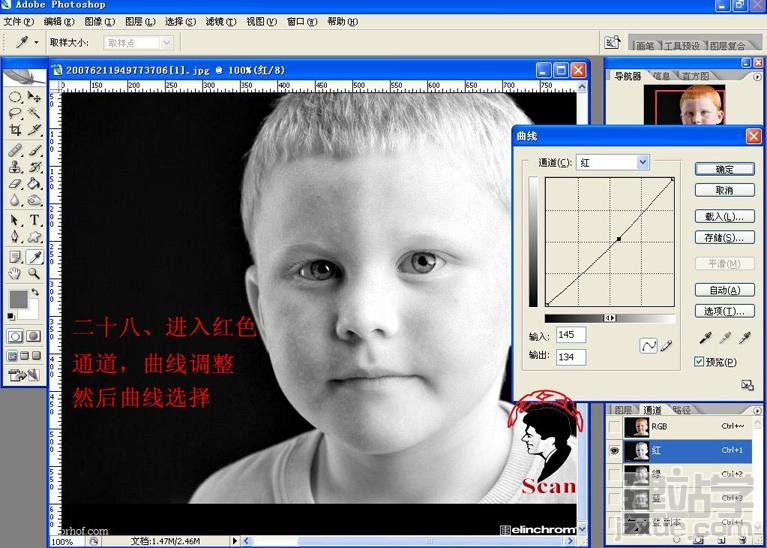Screen dimensions: 767x548
Task: Open the Navigator panel flyout menu arrow
Action: [757, 77]
